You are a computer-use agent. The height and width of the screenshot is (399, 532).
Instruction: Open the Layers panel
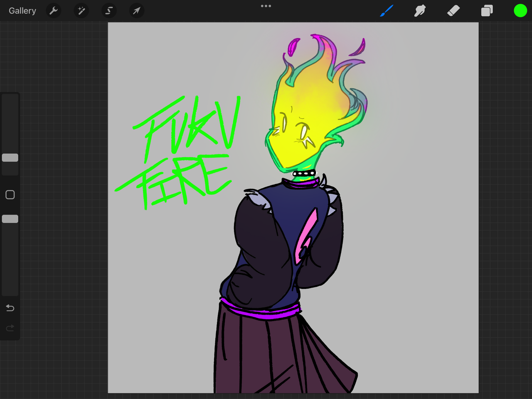click(487, 11)
